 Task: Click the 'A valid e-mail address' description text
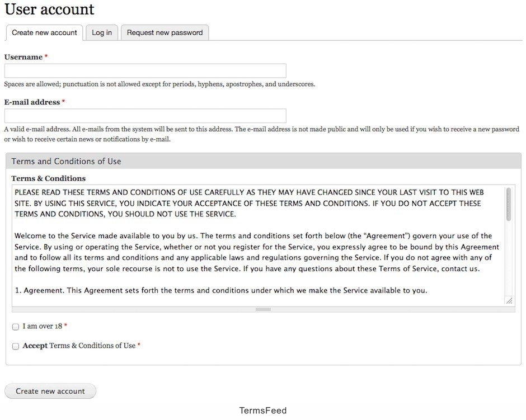262,134
